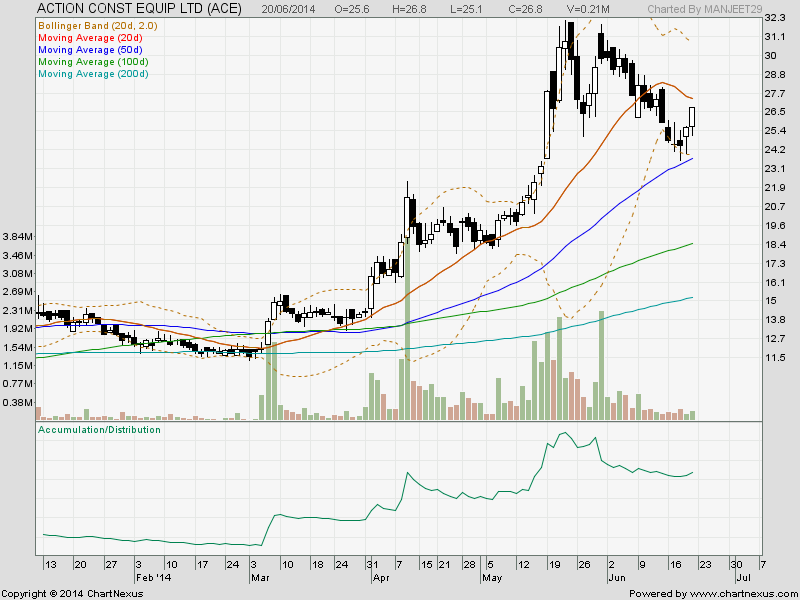This screenshot has width=800, height=600.
Task: Click the Jun month label
Action: pos(616,578)
